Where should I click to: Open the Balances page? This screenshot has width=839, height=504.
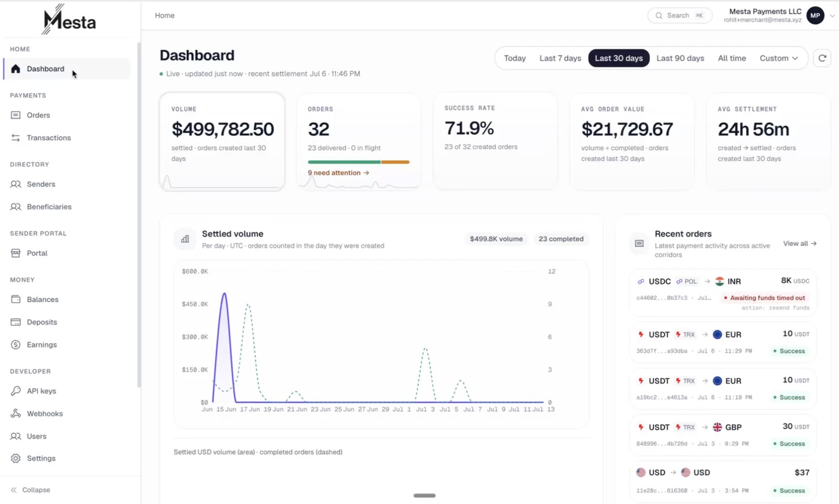tap(67, 300)
